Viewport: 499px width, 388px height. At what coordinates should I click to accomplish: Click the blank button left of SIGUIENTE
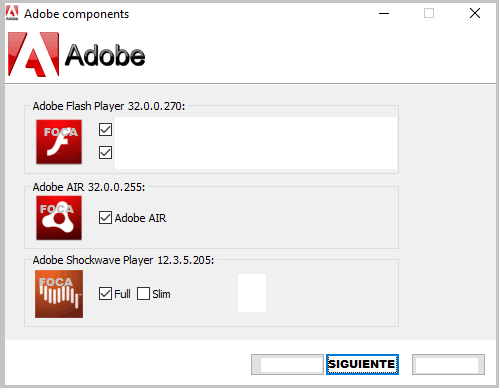287,364
